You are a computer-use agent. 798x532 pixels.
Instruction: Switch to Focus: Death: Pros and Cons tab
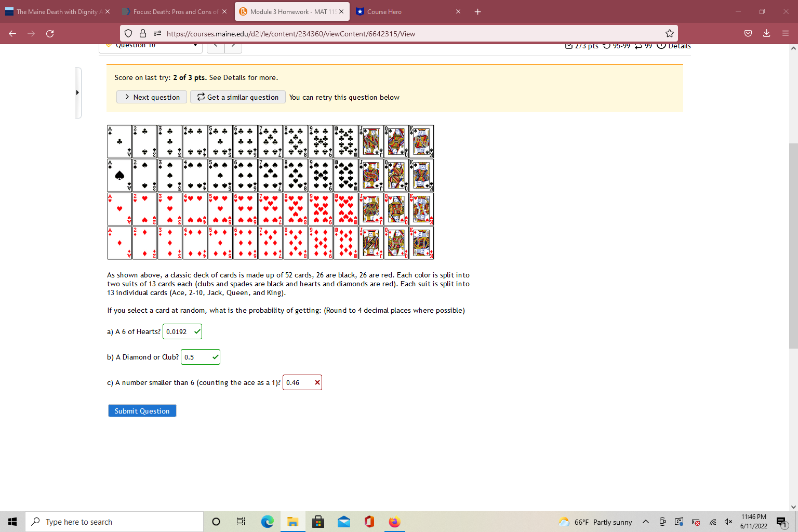click(x=175, y=11)
